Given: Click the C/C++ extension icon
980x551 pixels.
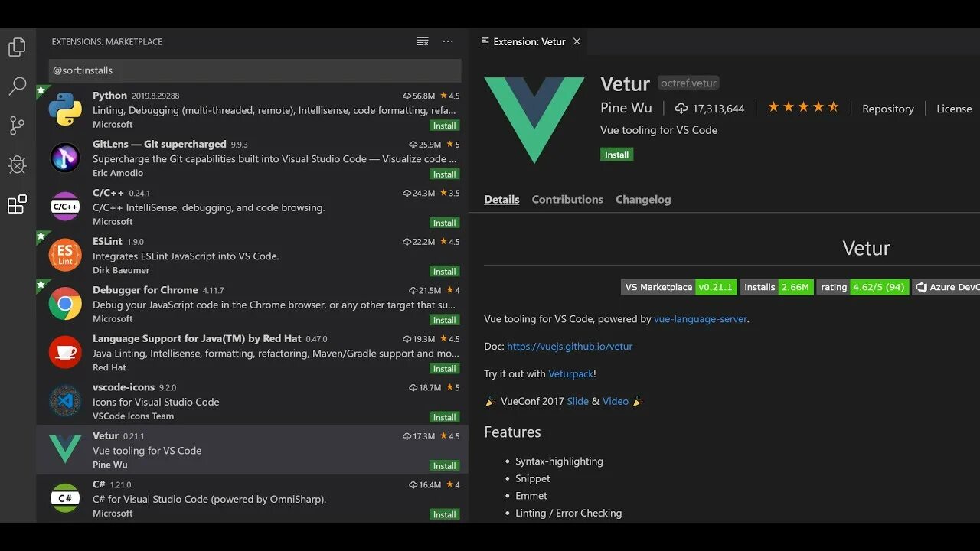Looking at the screenshot, I should 65,207.
